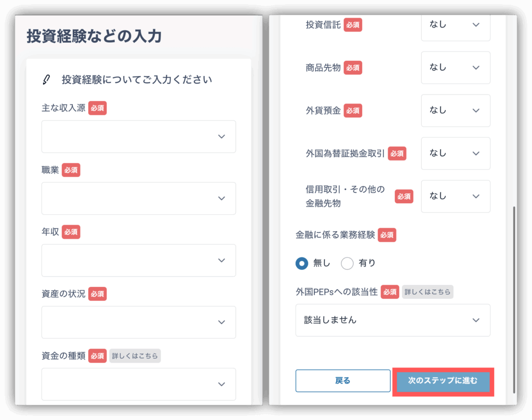This screenshot has width=532, height=420.
Task: Click the pencil icon beside 投資経験についてご入力ください
Action: click(46, 80)
